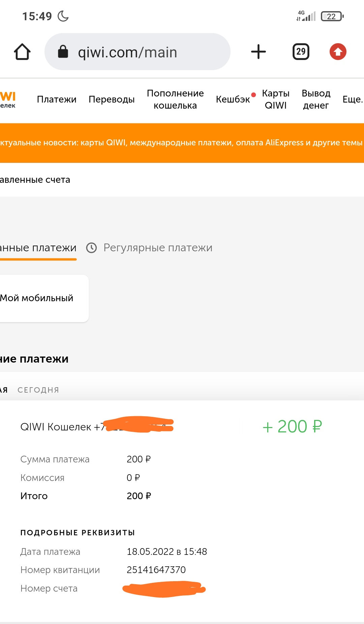Viewport: 364px width, 624px height.
Task: Open Карты QIWI page
Action: 276,100
